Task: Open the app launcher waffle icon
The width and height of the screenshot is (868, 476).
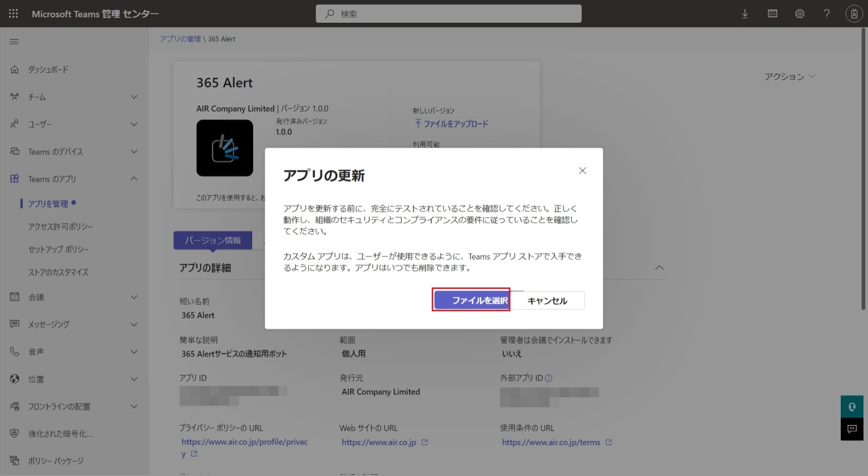Action: [13, 14]
